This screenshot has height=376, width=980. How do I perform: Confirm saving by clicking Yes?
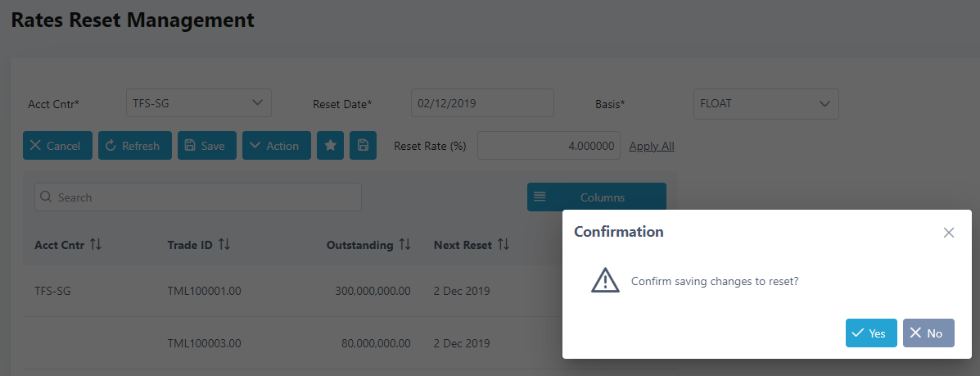tap(870, 333)
